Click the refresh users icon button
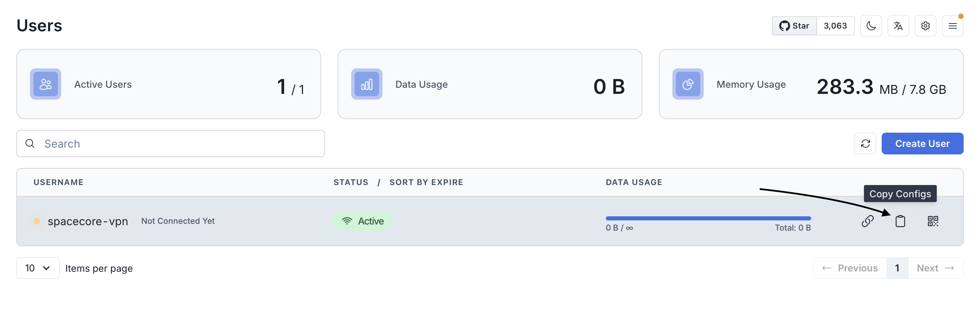This screenshot has height=334, width=980. [865, 144]
